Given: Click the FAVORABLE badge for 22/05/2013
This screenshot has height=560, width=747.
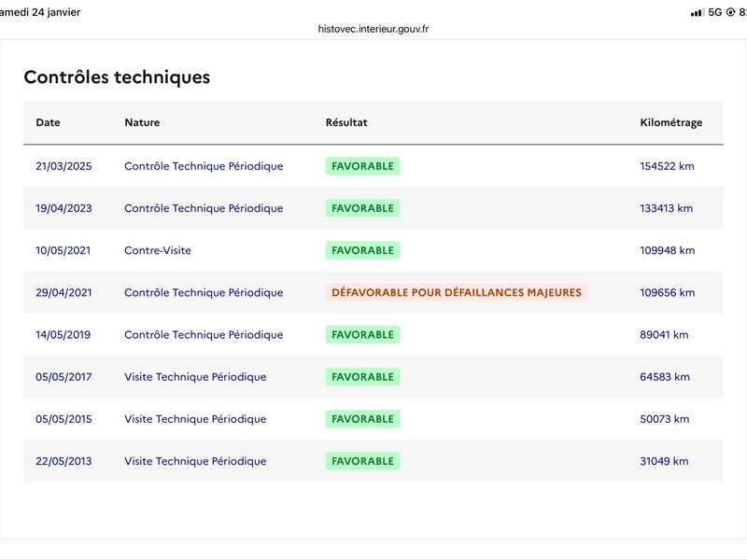Looking at the screenshot, I should tap(362, 461).
